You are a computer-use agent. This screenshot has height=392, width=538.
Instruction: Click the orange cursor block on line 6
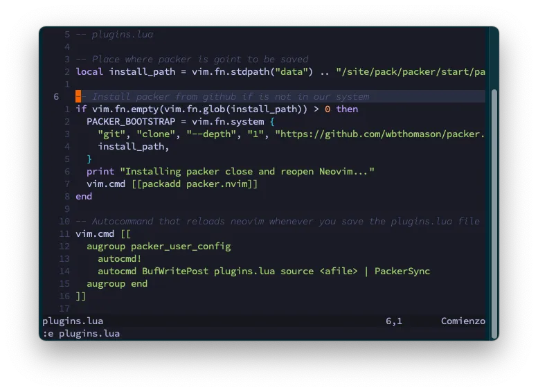click(x=78, y=96)
